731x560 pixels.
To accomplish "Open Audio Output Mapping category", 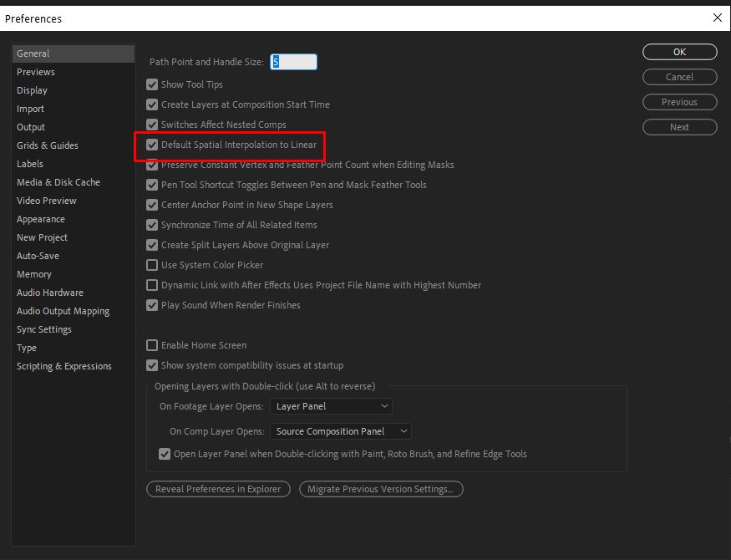I will pyautogui.click(x=63, y=311).
